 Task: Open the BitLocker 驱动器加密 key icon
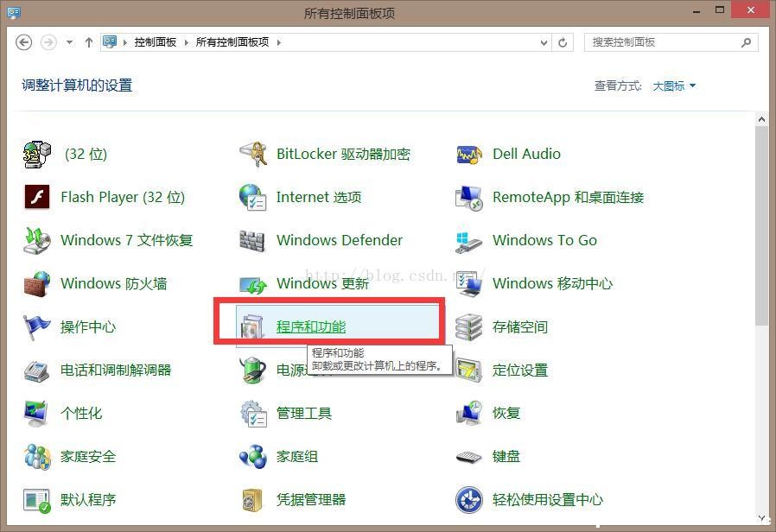pyautogui.click(x=253, y=155)
